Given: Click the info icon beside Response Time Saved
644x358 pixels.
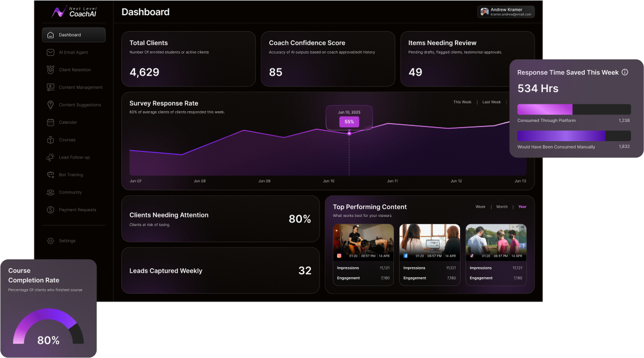Looking at the screenshot, I should tap(624, 72).
